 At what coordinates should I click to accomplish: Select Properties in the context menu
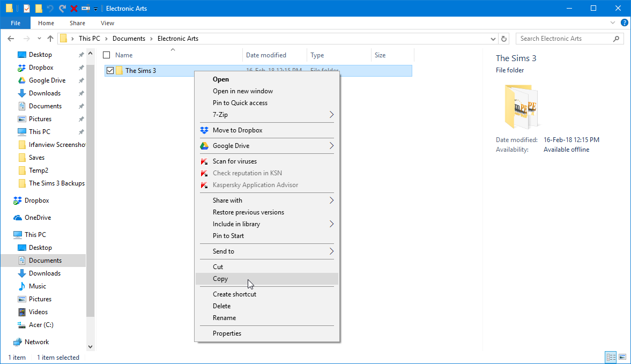click(x=227, y=333)
